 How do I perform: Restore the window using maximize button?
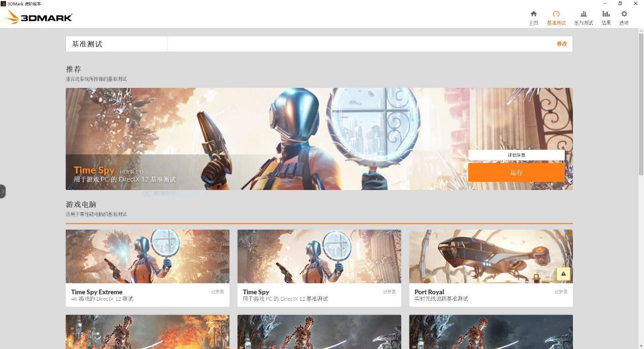click(620, 4)
